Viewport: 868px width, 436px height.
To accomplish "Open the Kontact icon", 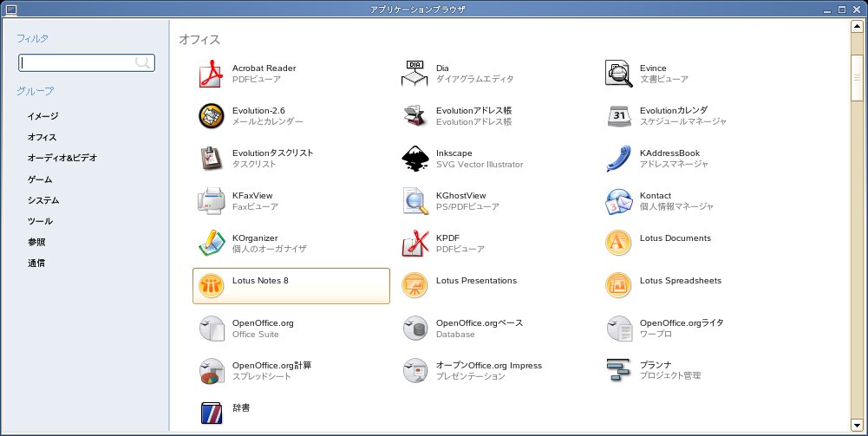I will click(x=618, y=201).
